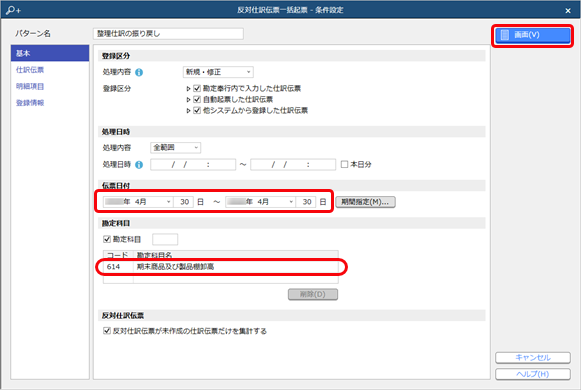Click the 期間指定(M)... button
This screenshot has height=390, width=581.
(x=365, y=202)
